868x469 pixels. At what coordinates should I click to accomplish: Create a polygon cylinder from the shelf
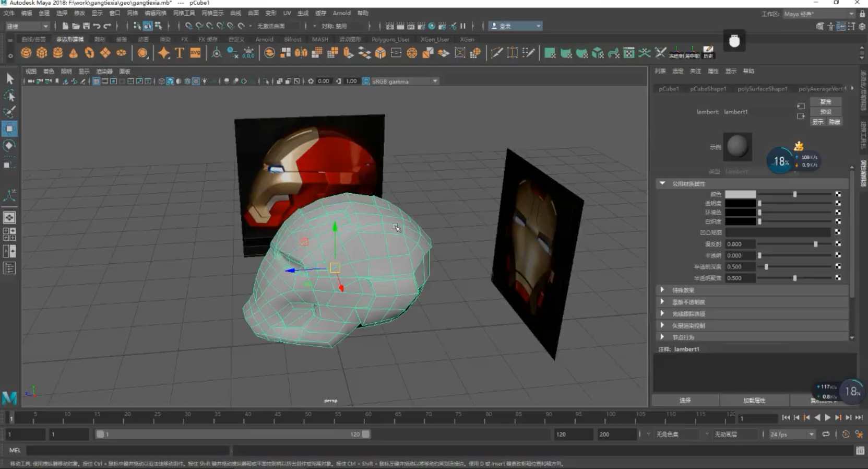[58, 53]
